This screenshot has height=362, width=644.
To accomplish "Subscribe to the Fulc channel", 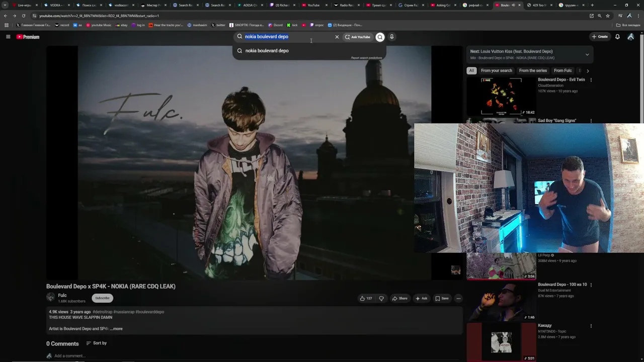I will tap(102, 298).
